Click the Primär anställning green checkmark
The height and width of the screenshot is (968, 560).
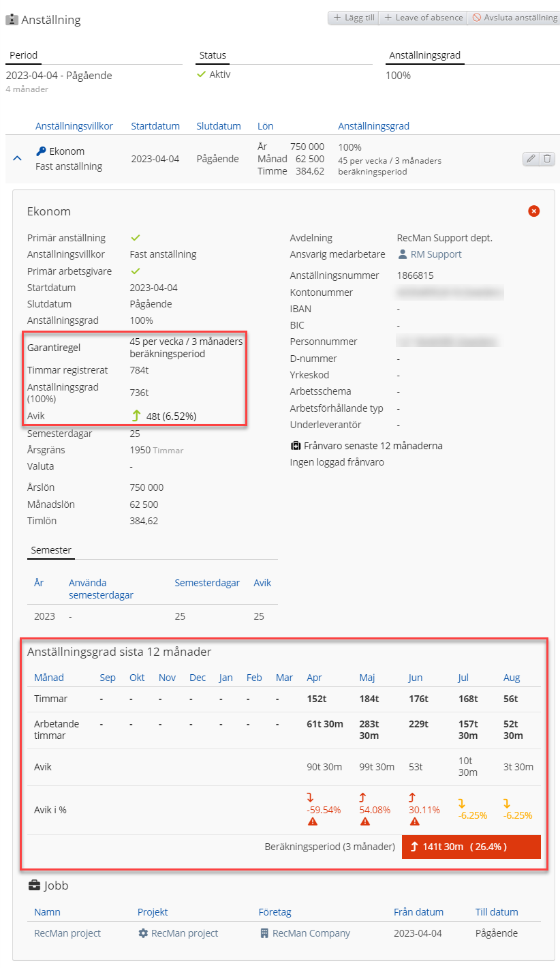(135, 238)
